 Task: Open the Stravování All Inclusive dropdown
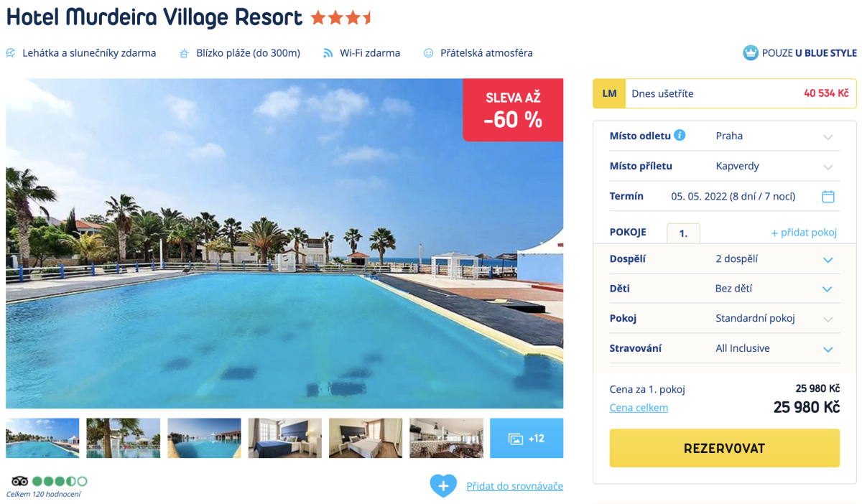[x=724, y=348]
